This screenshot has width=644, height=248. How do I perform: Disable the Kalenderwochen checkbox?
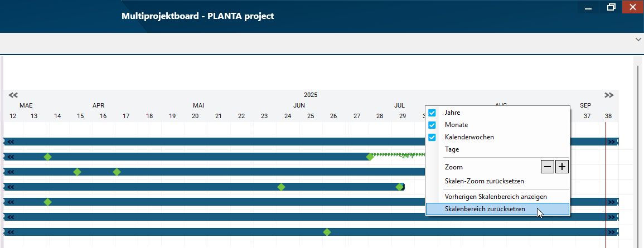(x=432, y=137)
